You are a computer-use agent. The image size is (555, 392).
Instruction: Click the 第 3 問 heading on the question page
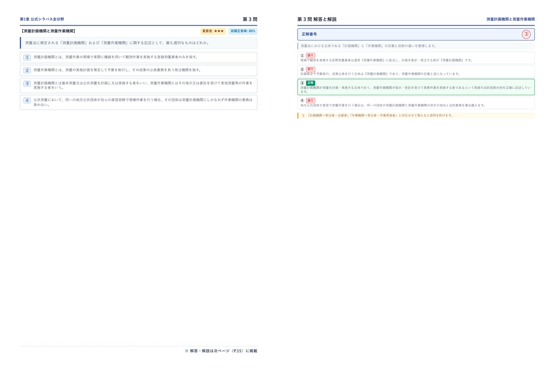(250, 19)
